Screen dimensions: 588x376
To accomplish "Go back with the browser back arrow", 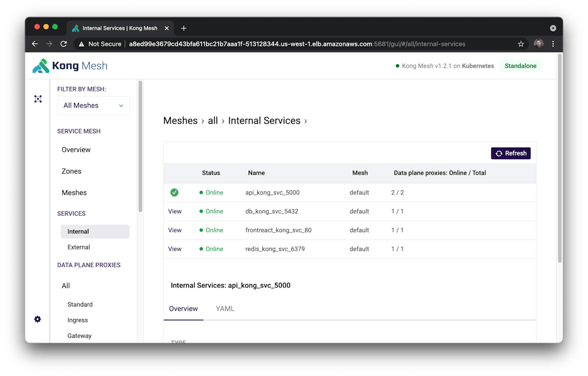I will [x=35, y=44].
